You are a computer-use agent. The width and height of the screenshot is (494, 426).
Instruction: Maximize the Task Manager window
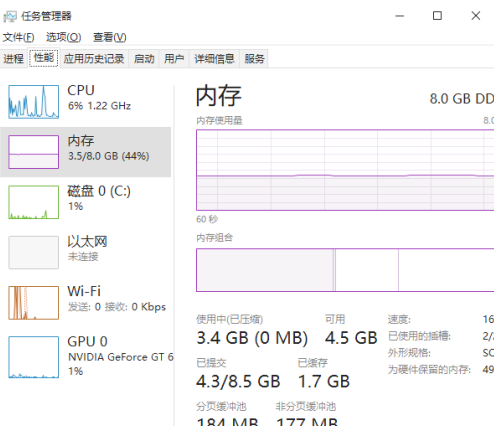click(437, 16)
